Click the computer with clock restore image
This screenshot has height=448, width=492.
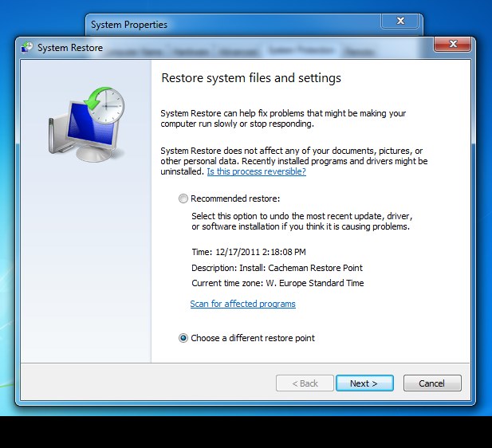click(86, 124)
